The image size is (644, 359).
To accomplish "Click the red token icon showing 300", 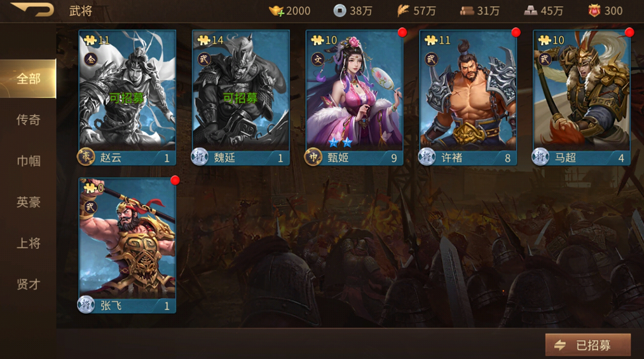I will [594, 11].
